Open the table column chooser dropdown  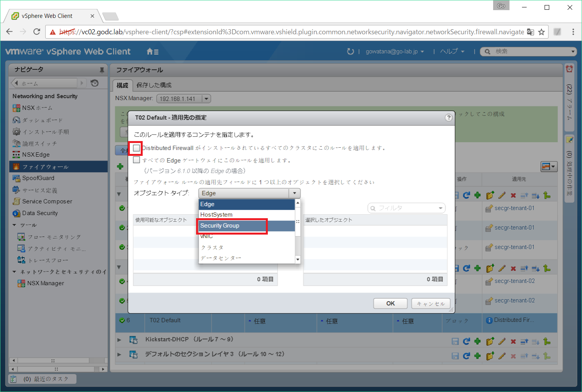pyautogui.click(x=549, y=166)
